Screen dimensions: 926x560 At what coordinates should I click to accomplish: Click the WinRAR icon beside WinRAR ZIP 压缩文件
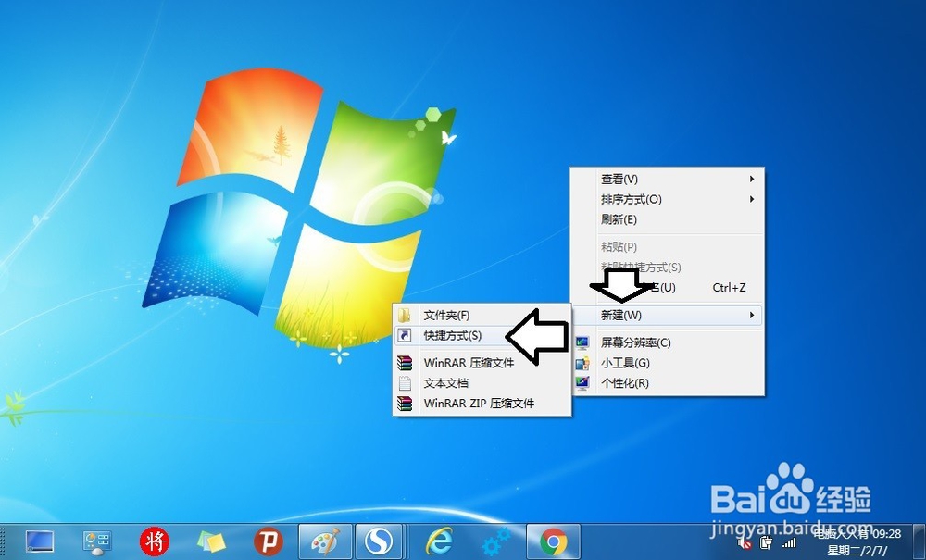405,403
